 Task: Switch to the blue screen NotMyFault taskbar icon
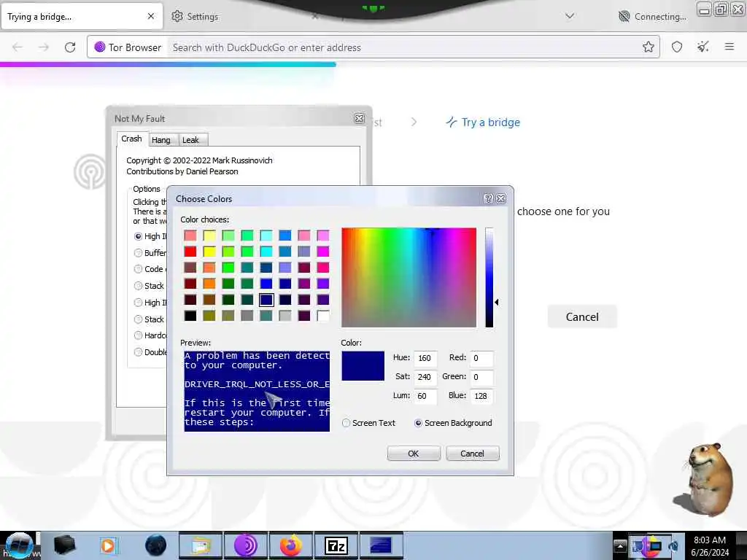click(381, 545)
